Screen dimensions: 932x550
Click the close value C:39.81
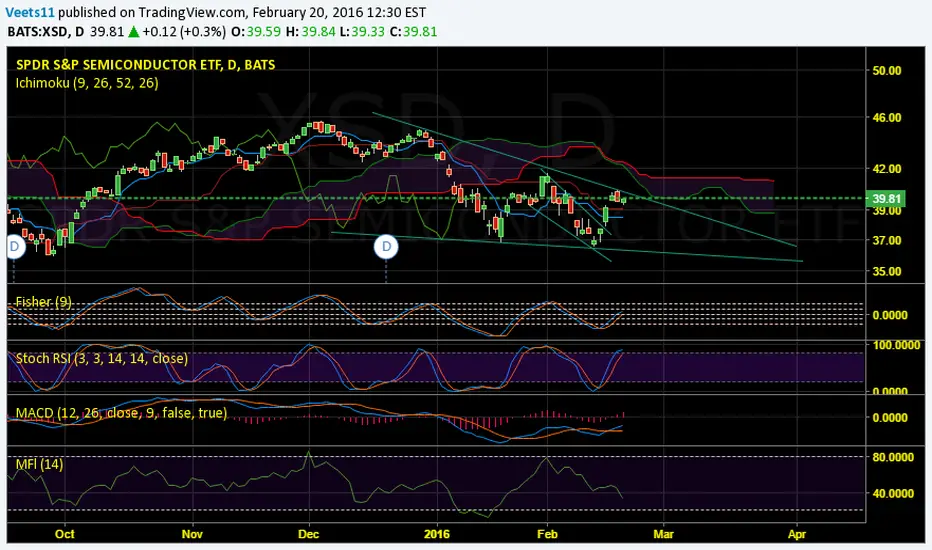(413, 32)
